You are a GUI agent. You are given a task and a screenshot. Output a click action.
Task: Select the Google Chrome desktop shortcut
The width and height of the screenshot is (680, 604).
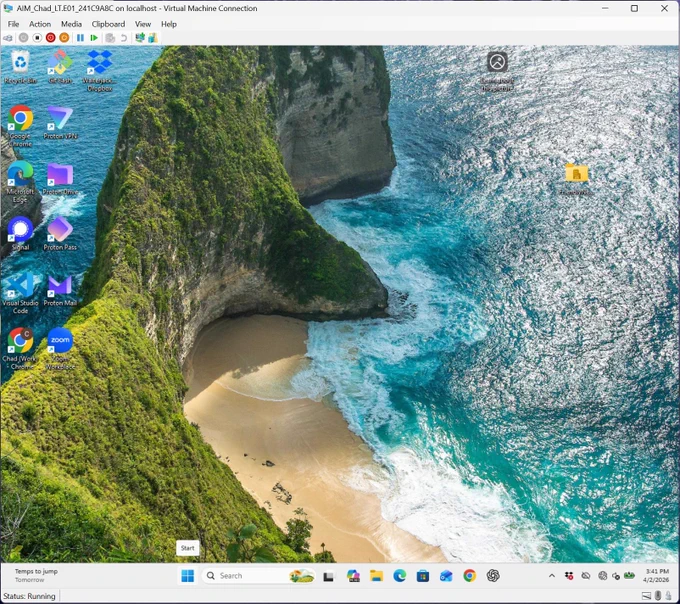coord(20,126)
